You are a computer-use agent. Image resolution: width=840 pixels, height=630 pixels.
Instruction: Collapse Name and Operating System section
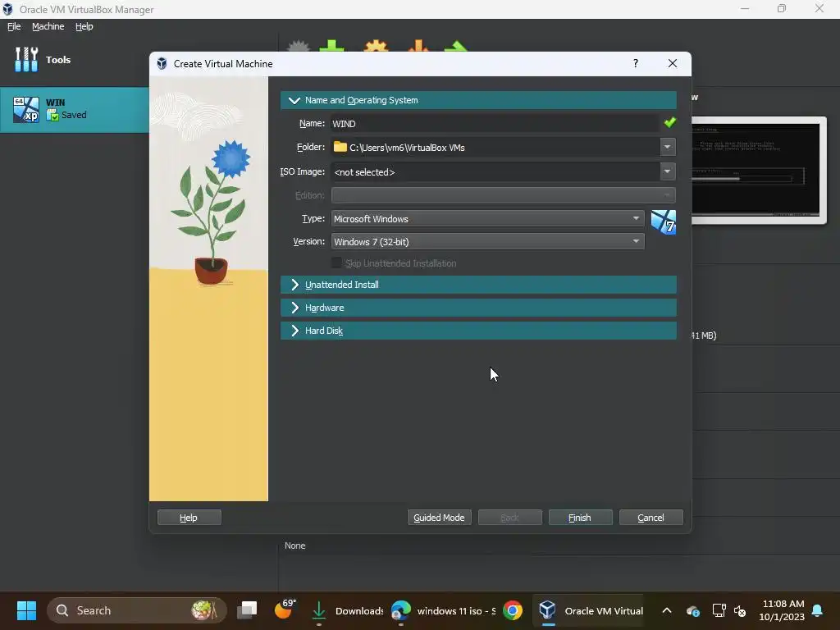478,100
